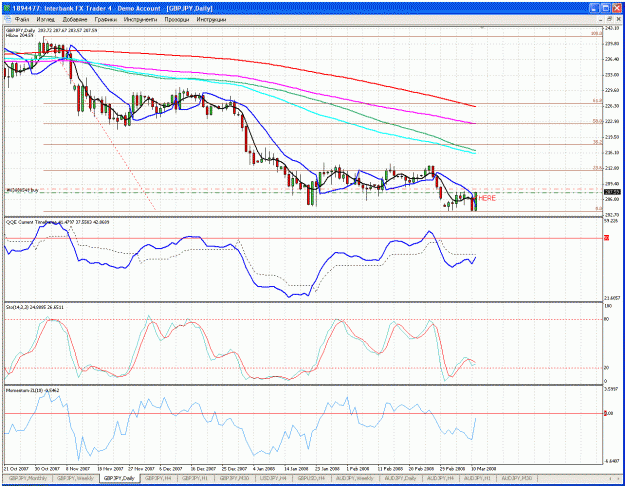Open the Файл menu
The image size is (625, 486).
tap(22, 19)
